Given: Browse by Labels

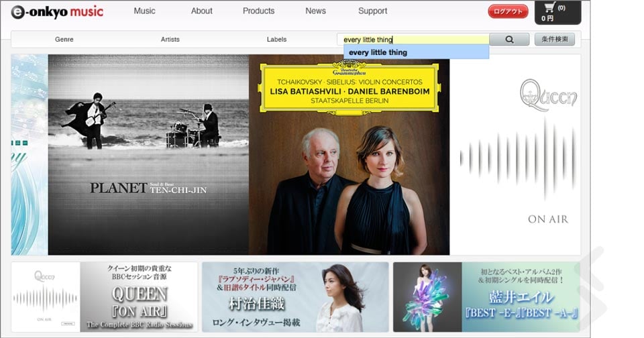Looking at the screenshot, I should 276,40.
